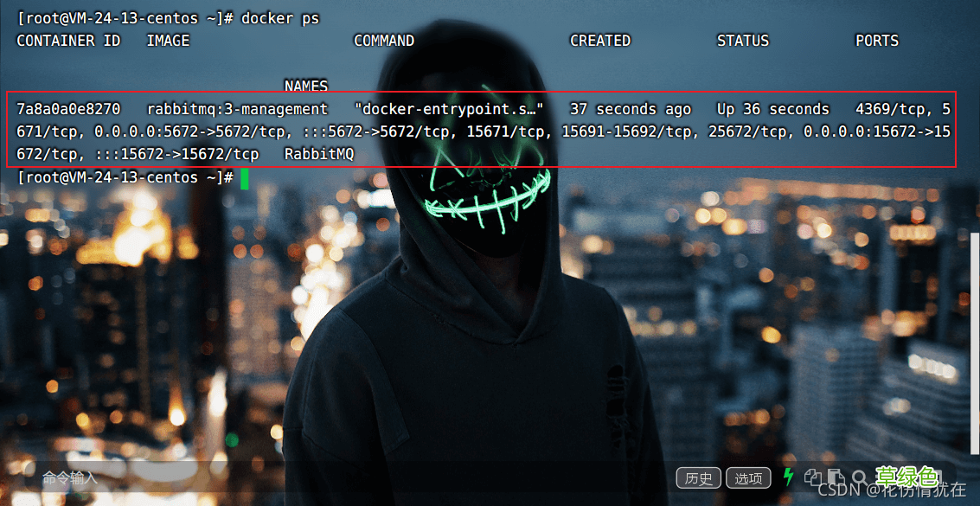Viewport: 980px width, 506px height.
Task: Click the "Up 36 seconds" status text
Action: coord(772,109)
